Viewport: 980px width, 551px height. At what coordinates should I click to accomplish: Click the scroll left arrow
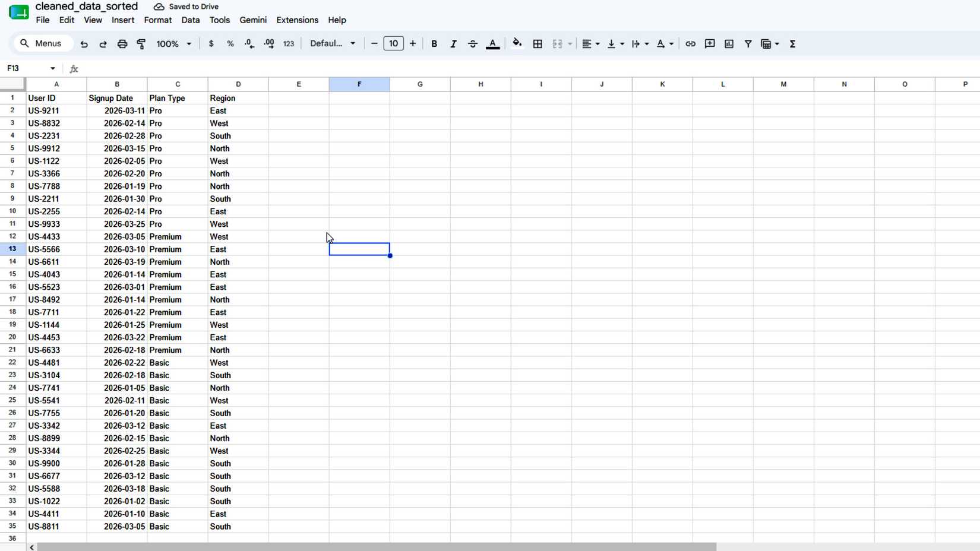(x=31, y=547)
